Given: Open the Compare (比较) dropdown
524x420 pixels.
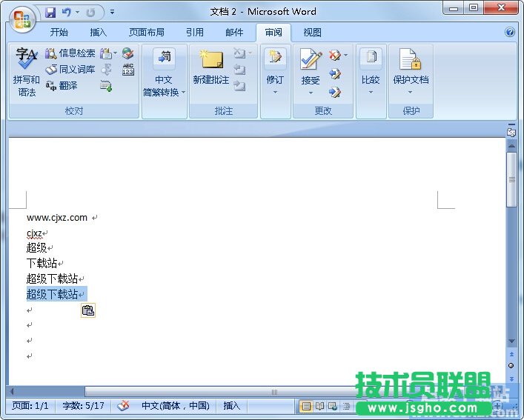Looking at the screenshot, I should tap(370, 93).
